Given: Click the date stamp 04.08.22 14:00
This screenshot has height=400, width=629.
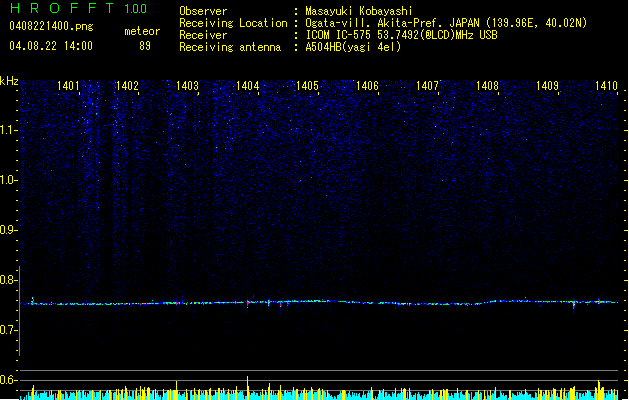Looking at the screenshot, I should (x=51, y=46).
